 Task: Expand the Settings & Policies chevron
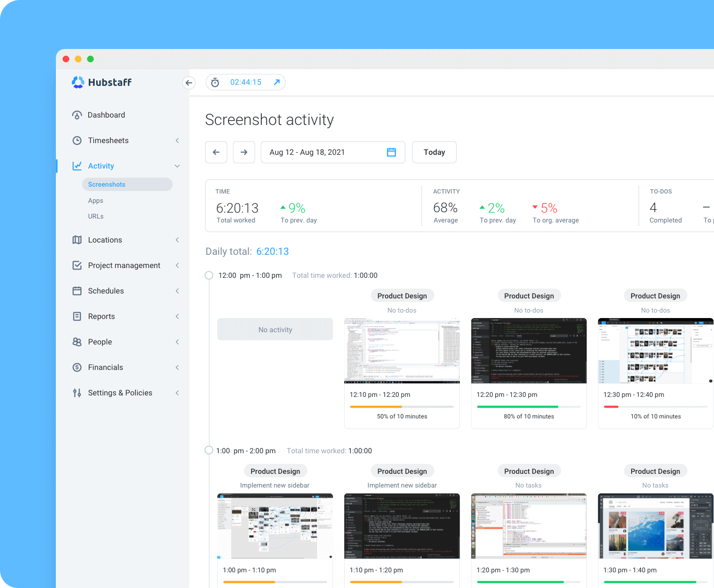tap(178, 393)
